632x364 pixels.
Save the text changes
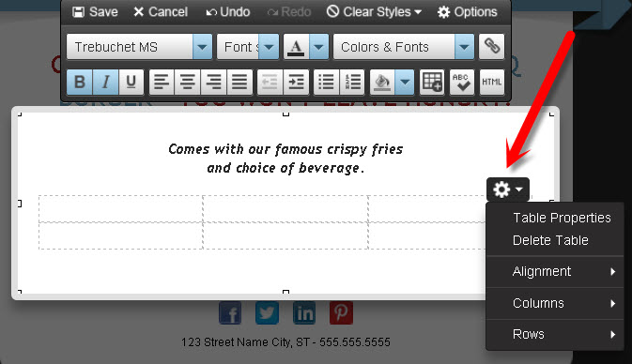click(95, 12)
